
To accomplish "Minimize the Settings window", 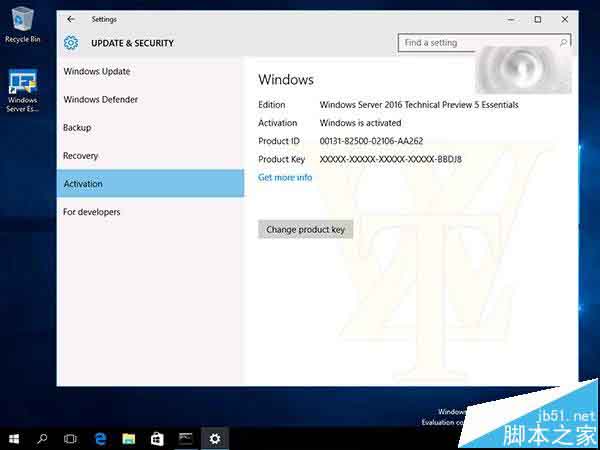I will click(x=511, y=19).
